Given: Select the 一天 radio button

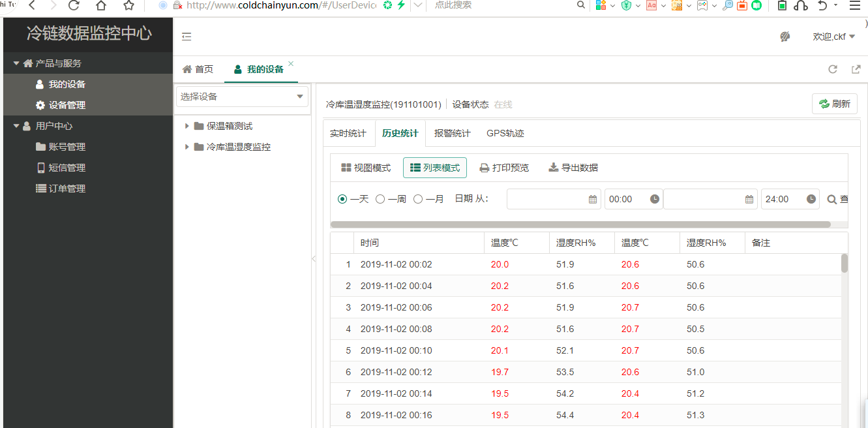Looking at the screenshot, I should [x=342, y=200].
